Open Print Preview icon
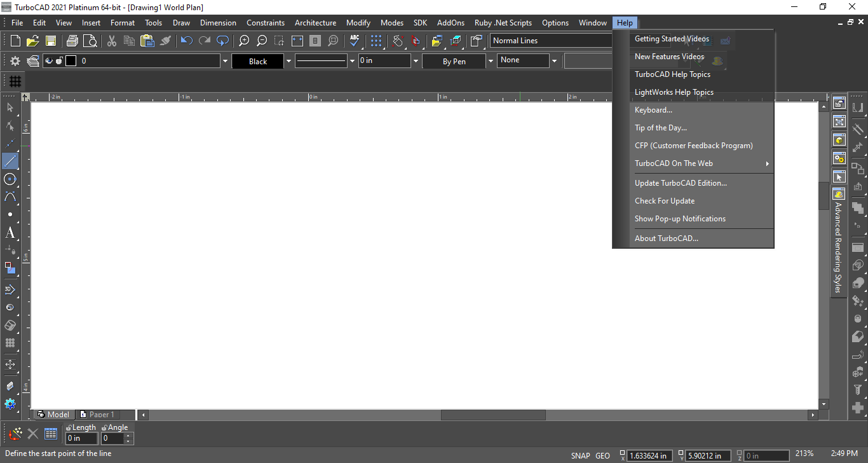The image size is (868, 463). [90, 41]
